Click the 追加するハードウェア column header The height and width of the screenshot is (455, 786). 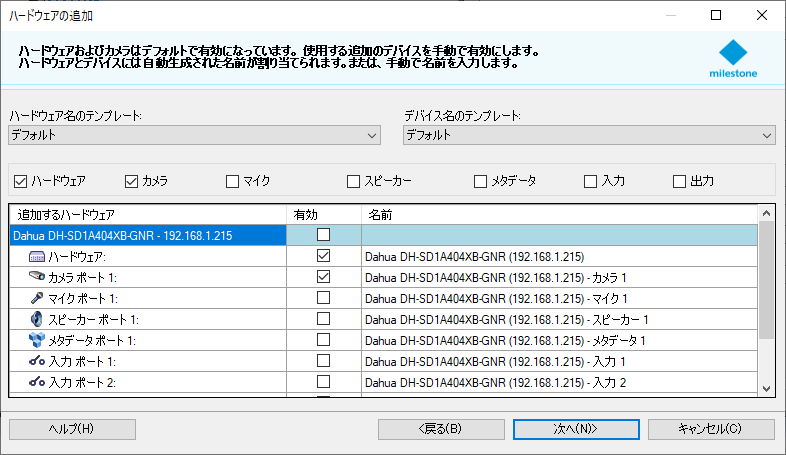(148, 215)
